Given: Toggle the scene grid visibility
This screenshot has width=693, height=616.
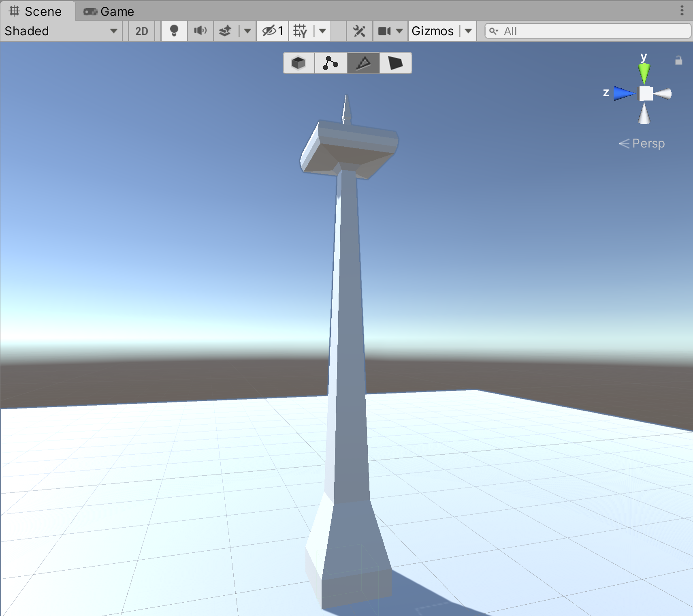Looking at the screenshot, I should (301, 31).
